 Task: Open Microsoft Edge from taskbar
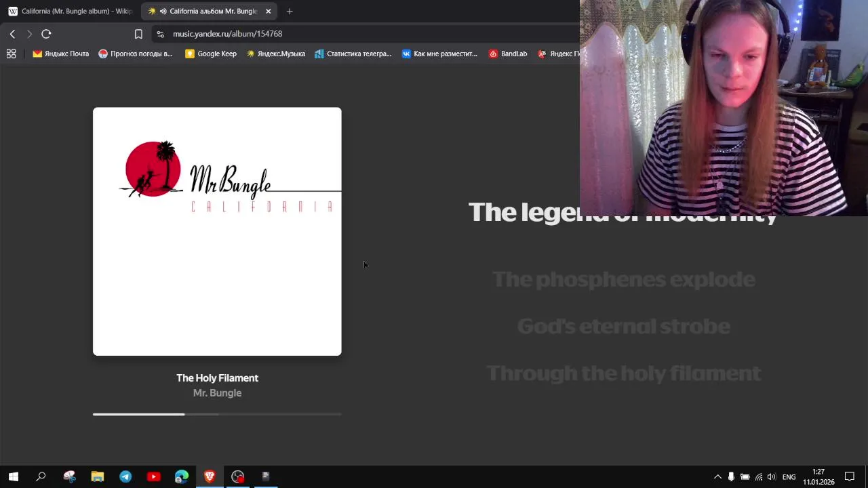click(181, 476)
